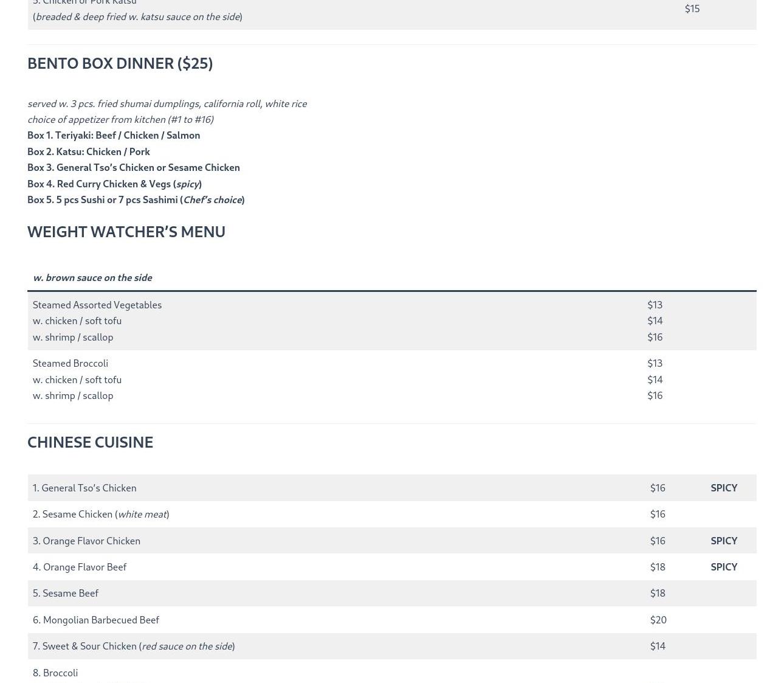Select item 1. General Tso's Chicken row
This screenshot has width=784, height=683.
[x=84, y=488]
